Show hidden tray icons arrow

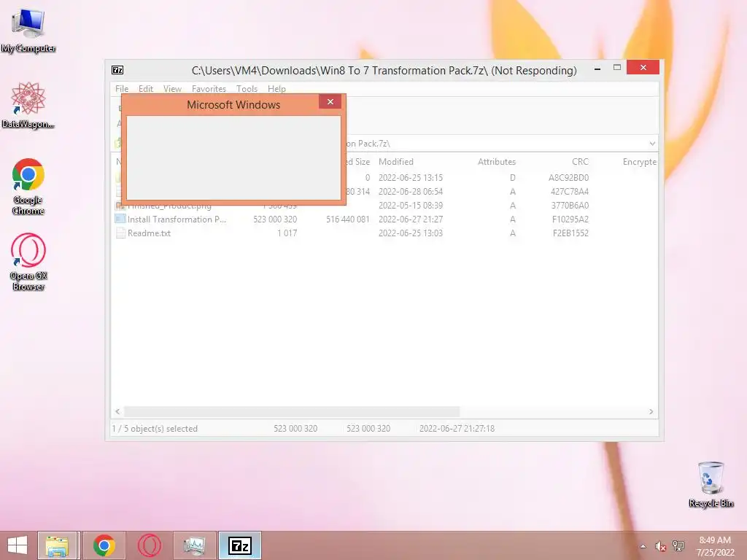pos(643,546)
